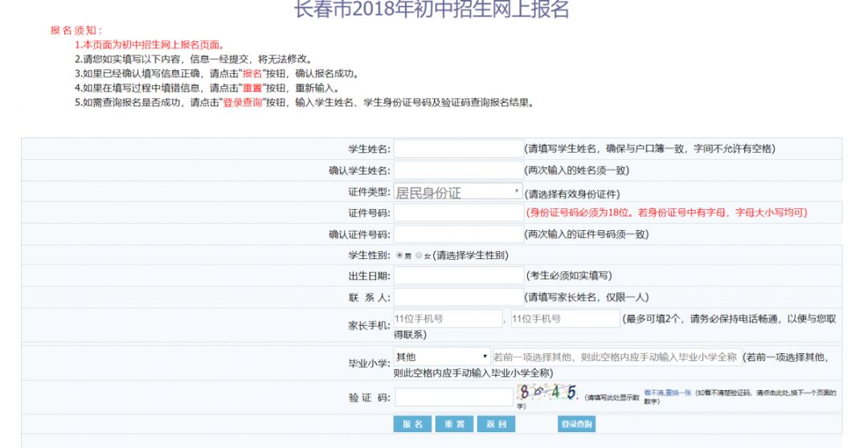Click the 证件号码 input field
This screenshot has height=448, width=868.
coord(458,212)
